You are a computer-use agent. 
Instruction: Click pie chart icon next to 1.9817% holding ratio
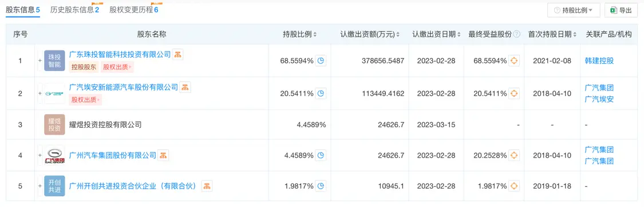tap(321, 186)
